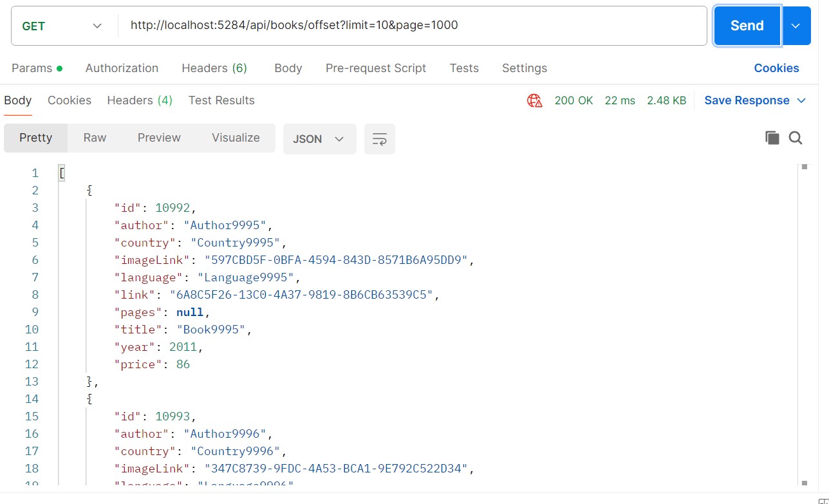This screenshot has height=504, width=829.
Task: Collapse the JSON object at line 14
Action: tap(89, 399)
